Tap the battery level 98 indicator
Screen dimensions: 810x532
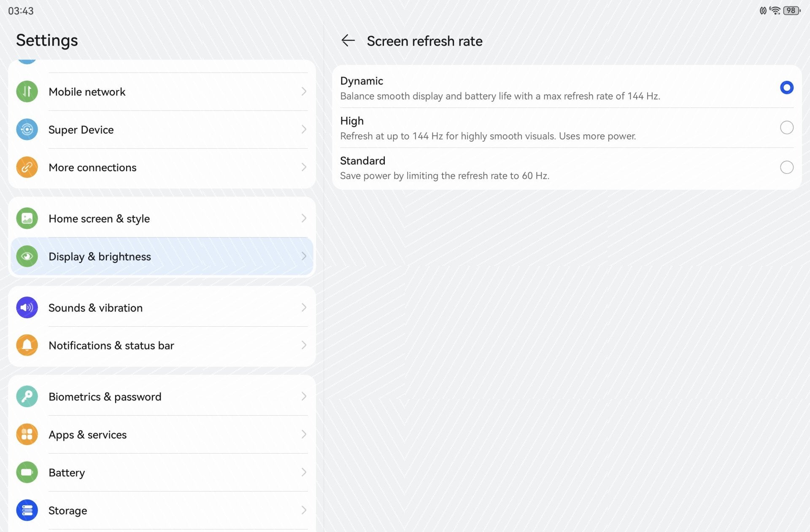(791, 11)
